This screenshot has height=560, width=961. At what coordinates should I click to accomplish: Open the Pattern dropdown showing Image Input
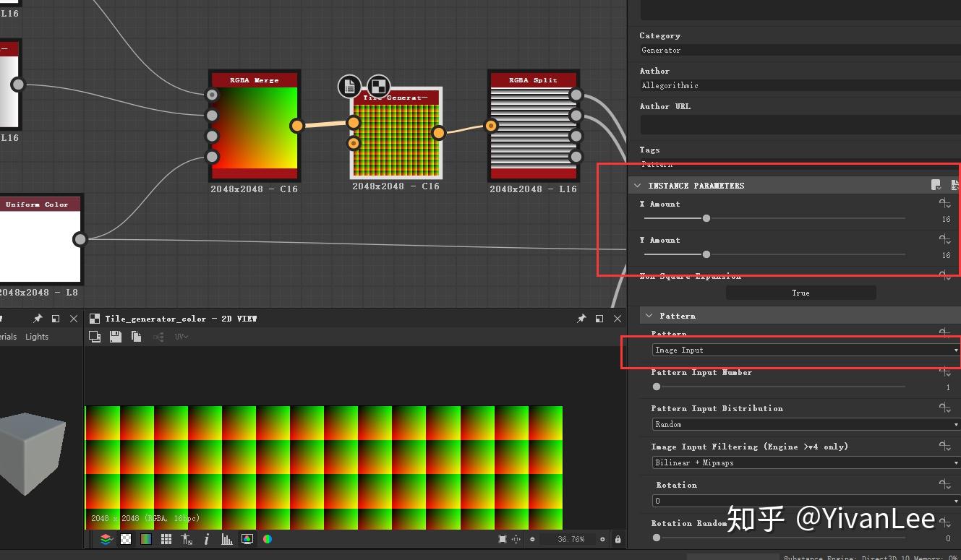pyautogui.click(x=804, y=350)
